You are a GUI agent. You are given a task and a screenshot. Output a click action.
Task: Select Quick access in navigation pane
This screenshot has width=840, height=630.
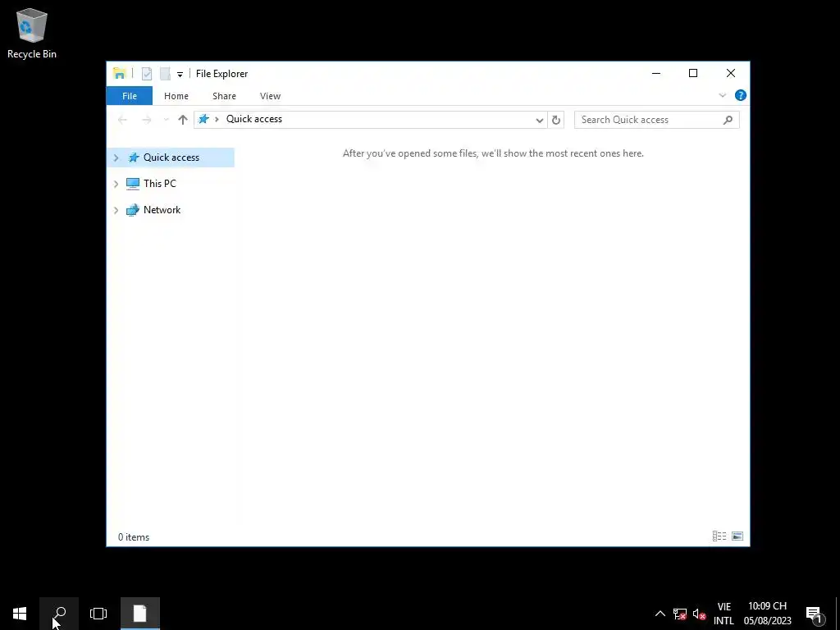[171, 157]
